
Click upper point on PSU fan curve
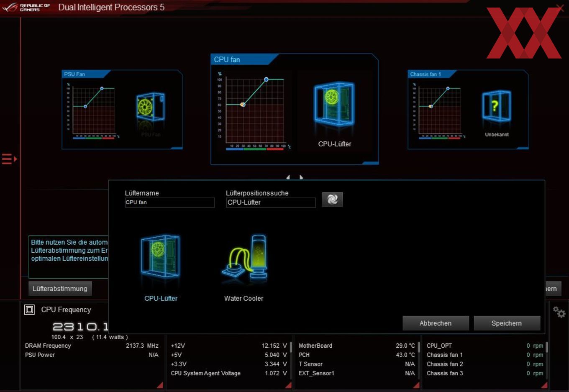coord(102,88)
